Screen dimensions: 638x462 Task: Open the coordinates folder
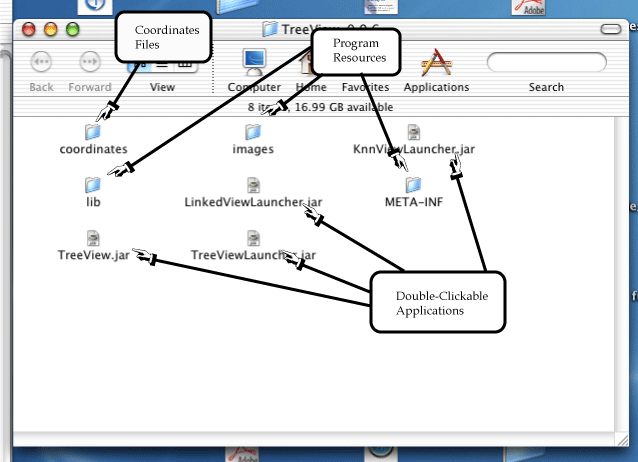point(93,132)
